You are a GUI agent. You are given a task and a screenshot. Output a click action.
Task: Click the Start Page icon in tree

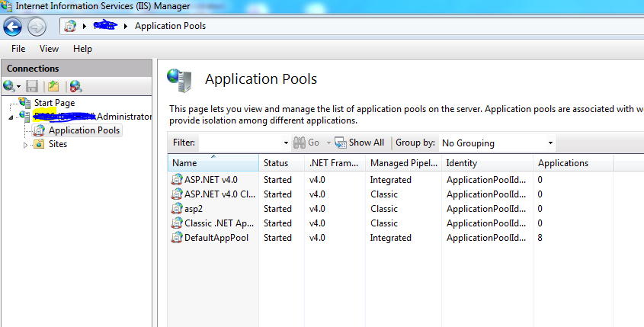tap(24, 103)
